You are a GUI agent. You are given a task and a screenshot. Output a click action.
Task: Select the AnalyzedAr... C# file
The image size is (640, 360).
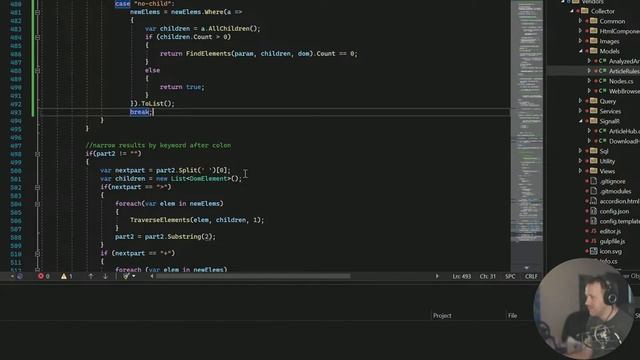click(x=624, y=61)
